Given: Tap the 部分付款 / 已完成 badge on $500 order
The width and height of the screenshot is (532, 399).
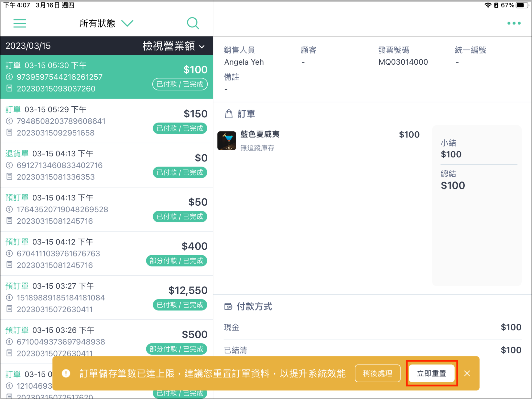Looking at the screenshot, I should [x=176, y=349].
